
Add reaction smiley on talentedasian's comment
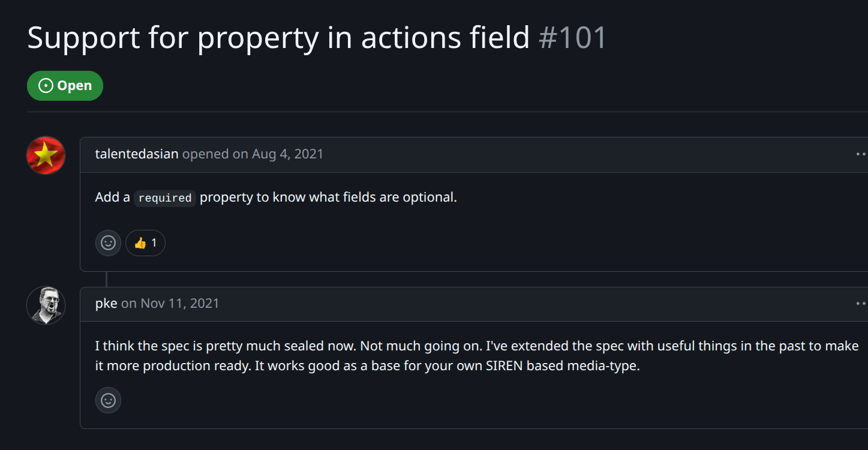coord(108,243)
